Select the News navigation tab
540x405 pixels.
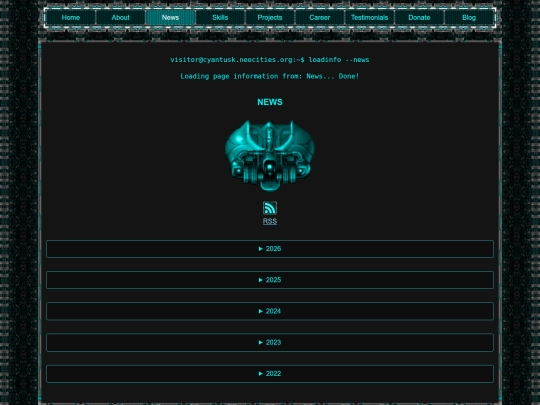[x=170, y=18]
